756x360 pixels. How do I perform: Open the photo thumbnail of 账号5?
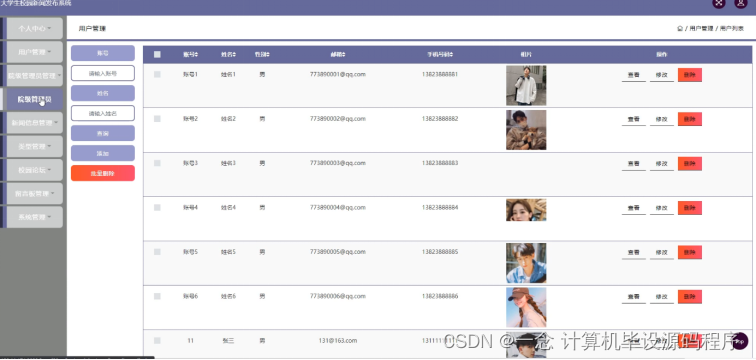tap(526, 263)
